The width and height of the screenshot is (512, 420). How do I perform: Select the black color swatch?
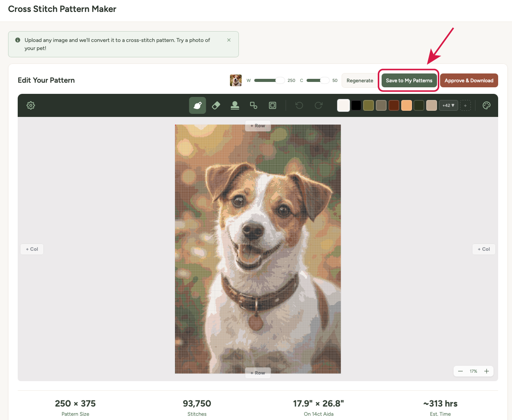coord(356,105)
